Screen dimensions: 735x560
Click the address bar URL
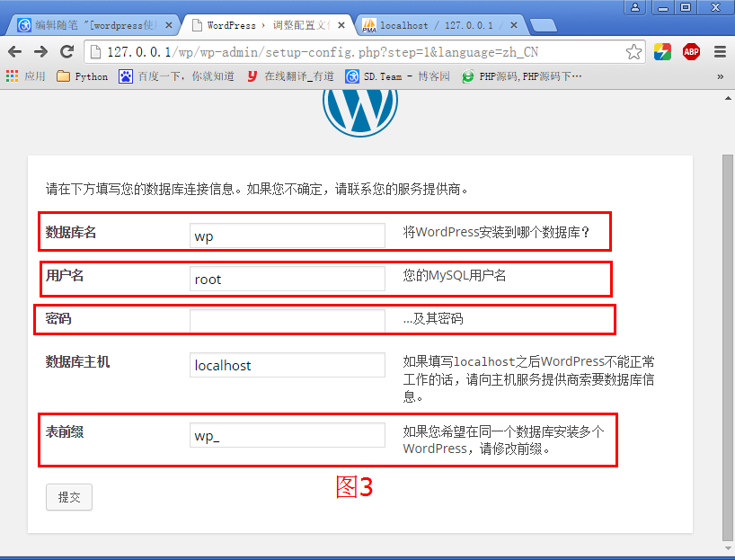[323, 51]
